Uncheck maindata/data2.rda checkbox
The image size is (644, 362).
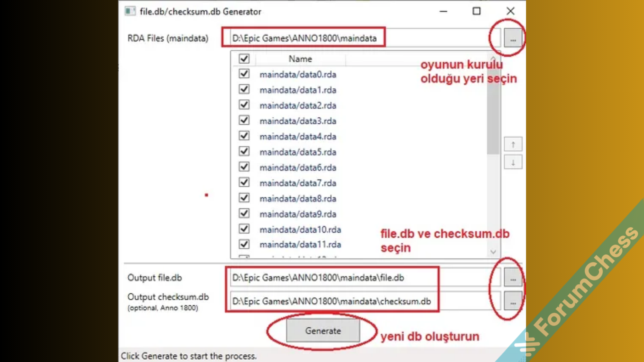pyautogui.click(x=244, y=105)
